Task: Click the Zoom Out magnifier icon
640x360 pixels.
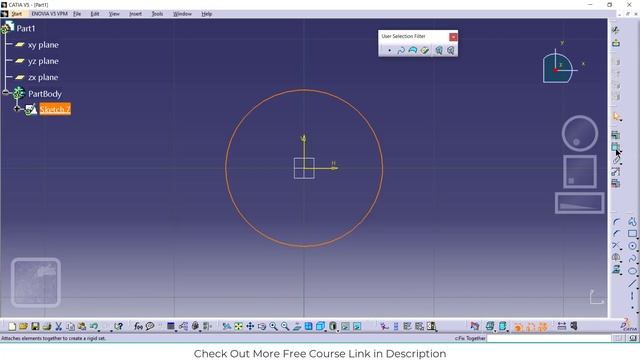Action: (x=285, y=326)
